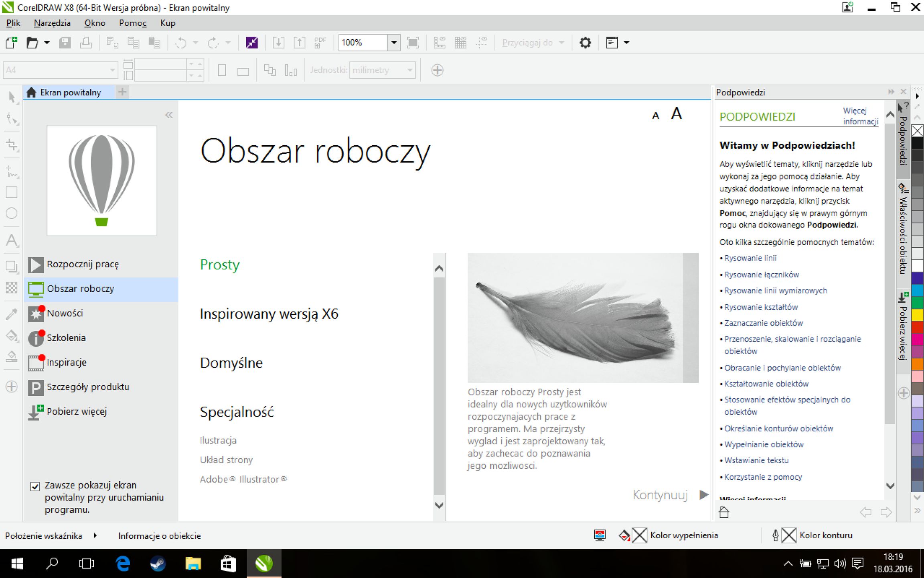Select the Pick tool in the toolbox
924x578 pixels.
click(12, 97)
